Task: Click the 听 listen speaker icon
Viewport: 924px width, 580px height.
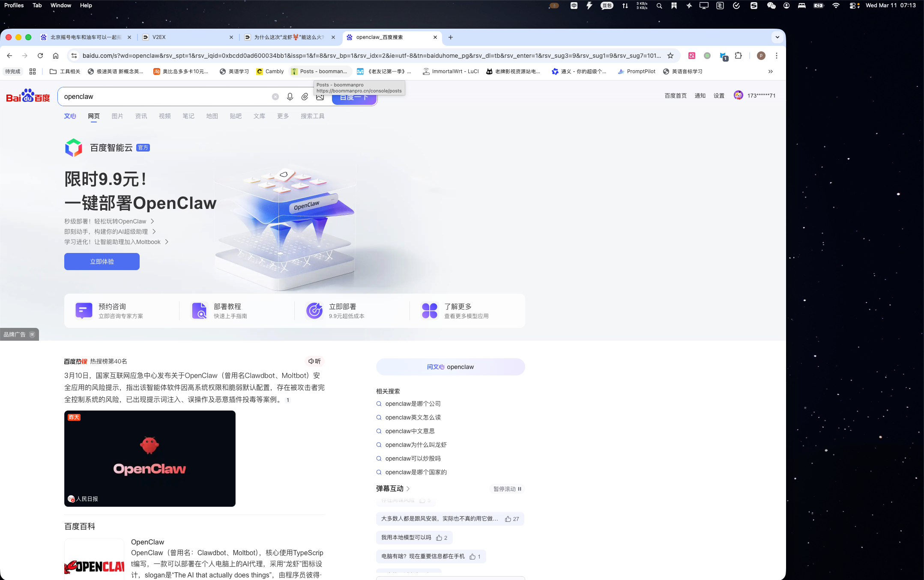Action: click(314, 361)
